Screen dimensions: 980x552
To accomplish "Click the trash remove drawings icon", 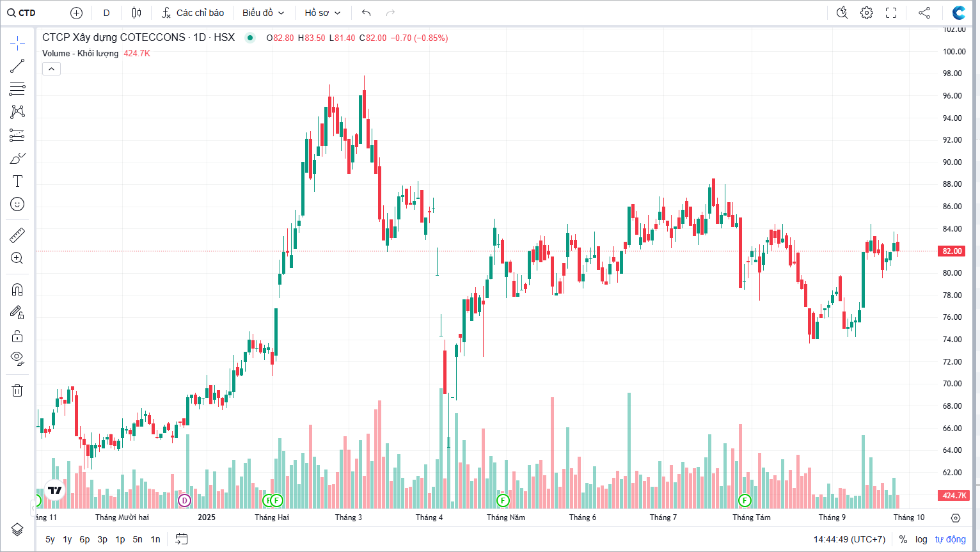I will tap(17, 390).
